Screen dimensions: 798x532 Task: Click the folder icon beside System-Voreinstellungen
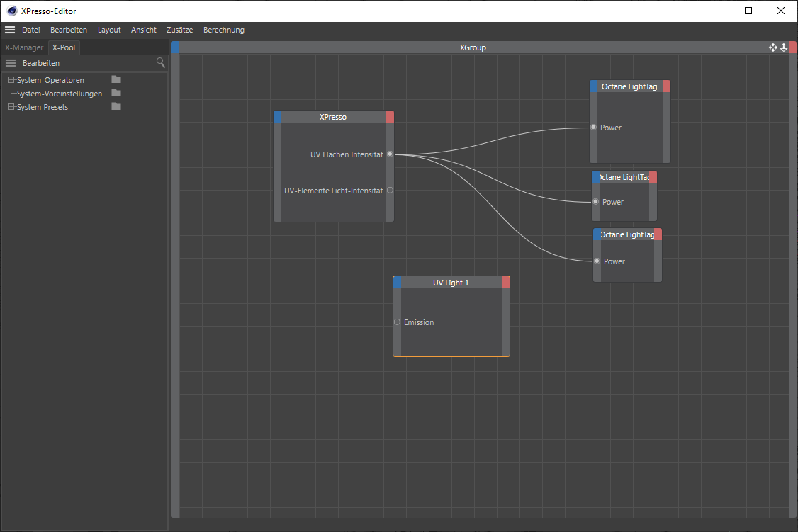116,93
